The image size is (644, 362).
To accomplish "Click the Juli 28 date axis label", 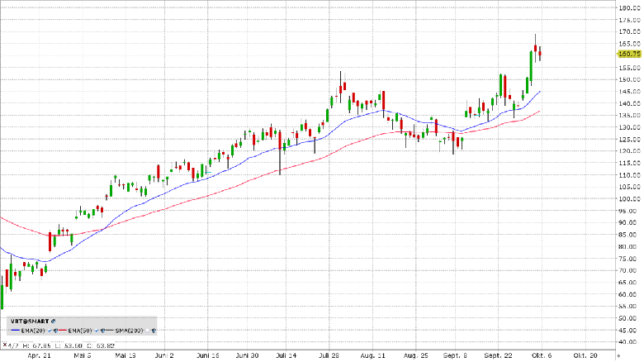I will point(329,356).
